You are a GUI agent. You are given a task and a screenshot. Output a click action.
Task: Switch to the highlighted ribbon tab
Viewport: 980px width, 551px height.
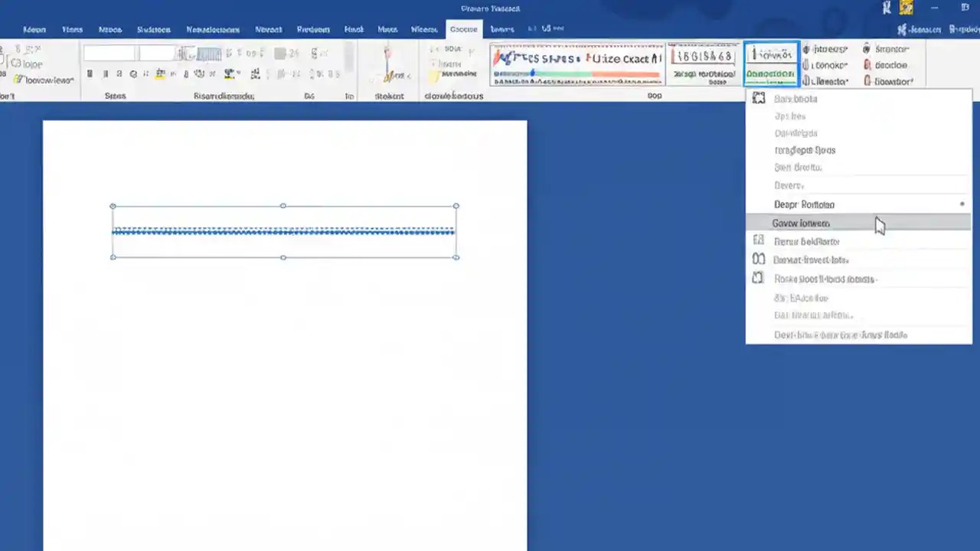pos(463,29)
